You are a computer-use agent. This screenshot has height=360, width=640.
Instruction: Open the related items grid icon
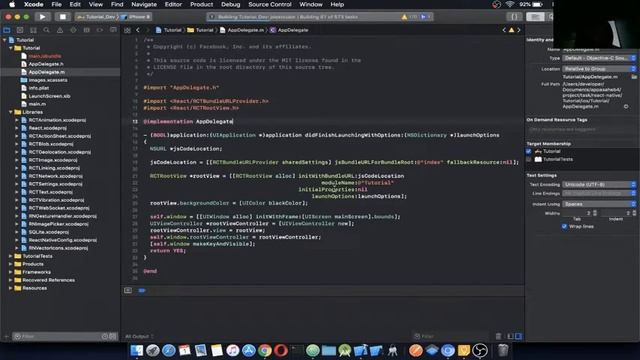[x=127, y=30]
